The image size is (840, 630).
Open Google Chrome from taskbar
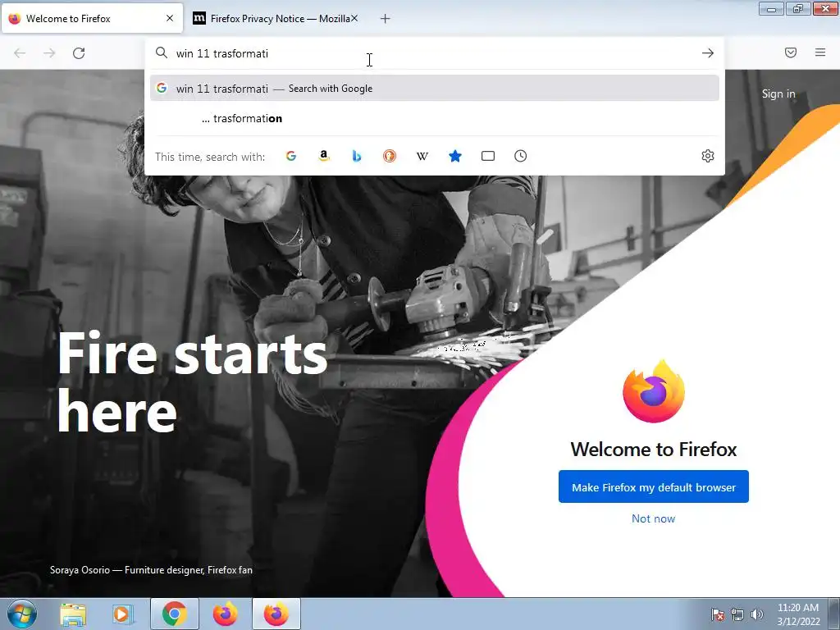[174, 614]
